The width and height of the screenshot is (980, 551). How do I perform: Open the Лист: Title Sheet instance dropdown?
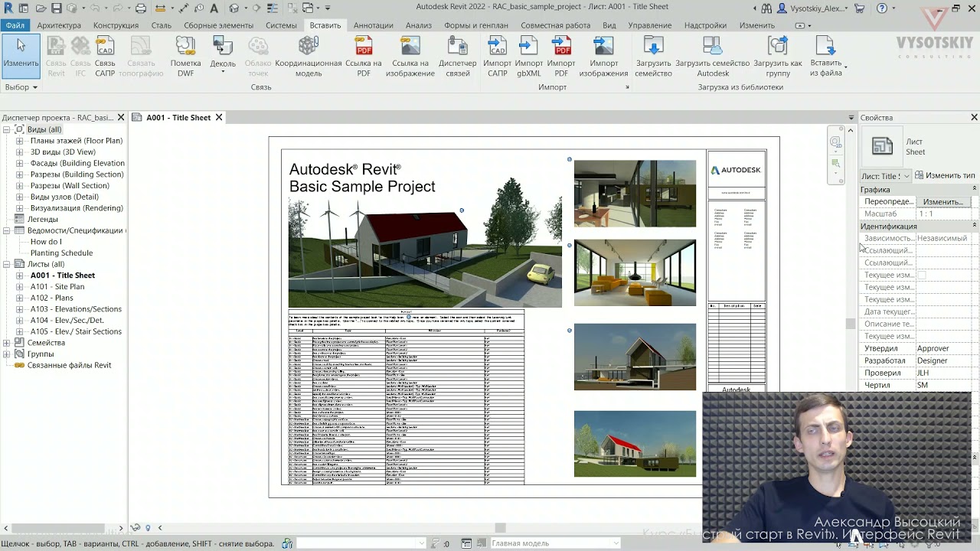click(x=885, y=176)
